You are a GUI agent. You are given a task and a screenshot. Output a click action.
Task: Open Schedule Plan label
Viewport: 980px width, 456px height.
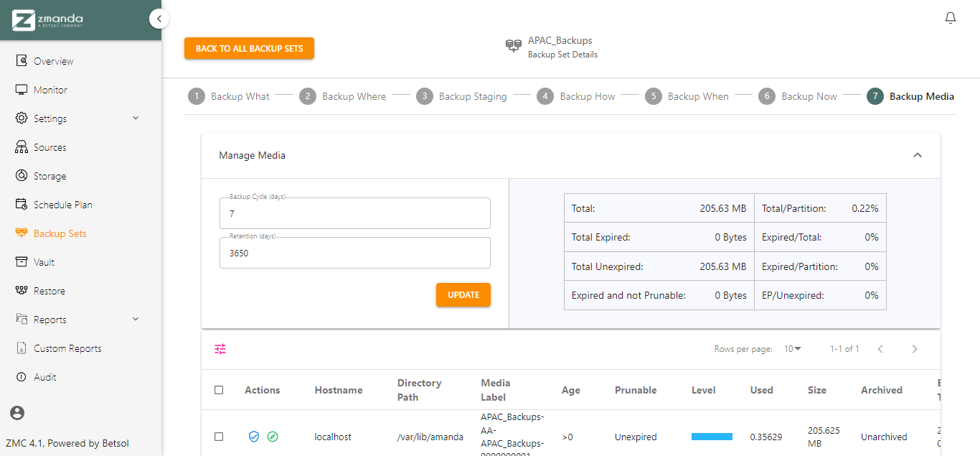point(63,205)
